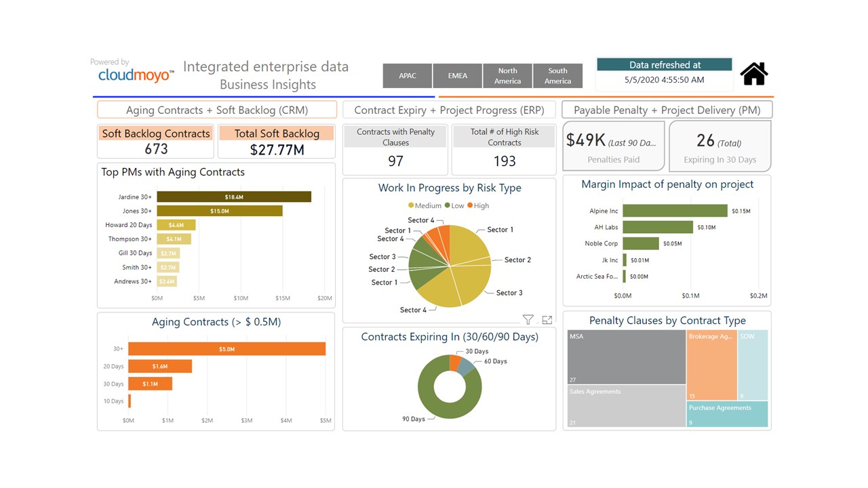Viewport: 868px width, 488px height.
Task: Click the Top PMs with Aging Contracts title
Action: click(173, 172)
